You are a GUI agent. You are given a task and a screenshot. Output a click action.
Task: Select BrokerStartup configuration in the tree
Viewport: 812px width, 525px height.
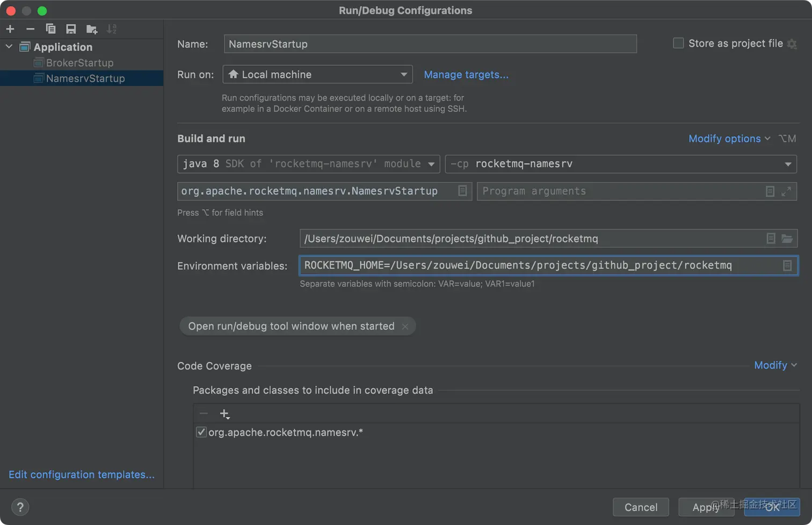tap(79, 63)
